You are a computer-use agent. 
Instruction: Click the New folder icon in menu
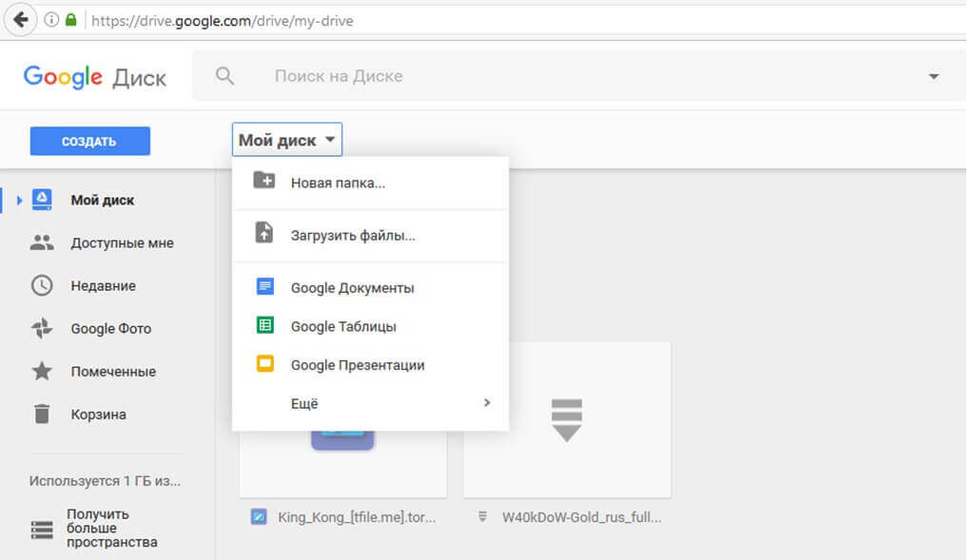click(x=263, y=181)
